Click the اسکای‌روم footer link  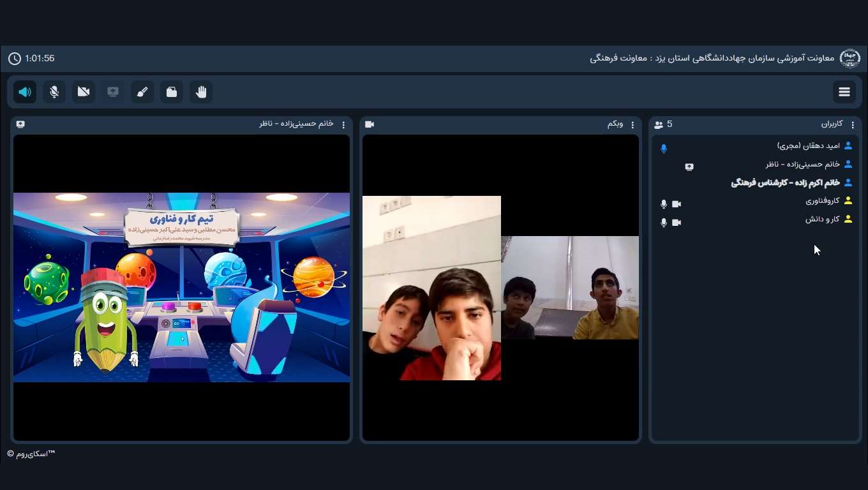[x=31, y=454]
